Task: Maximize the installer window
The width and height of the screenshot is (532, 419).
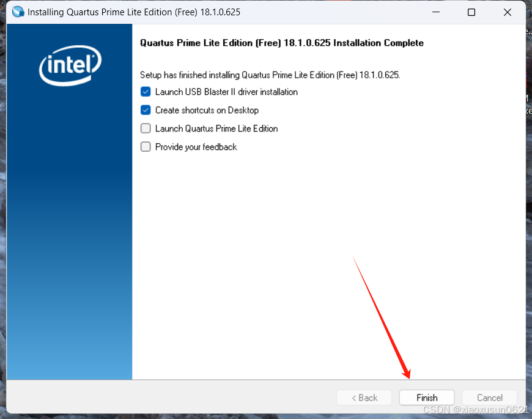Action: [471, 12]
